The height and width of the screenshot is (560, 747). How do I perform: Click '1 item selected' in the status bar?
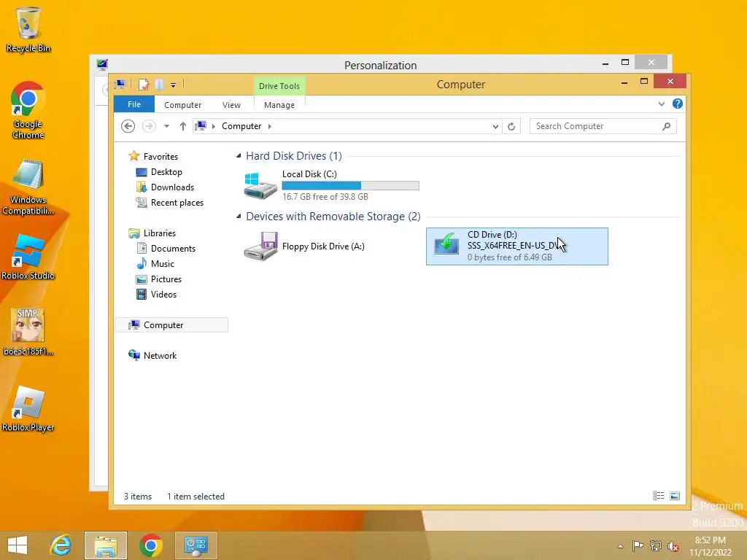(196, 496)
